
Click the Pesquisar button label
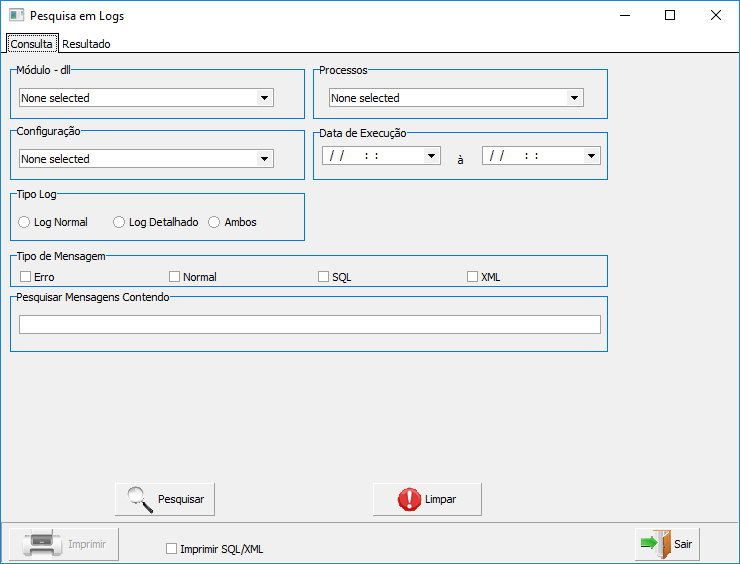pos(181,499)
